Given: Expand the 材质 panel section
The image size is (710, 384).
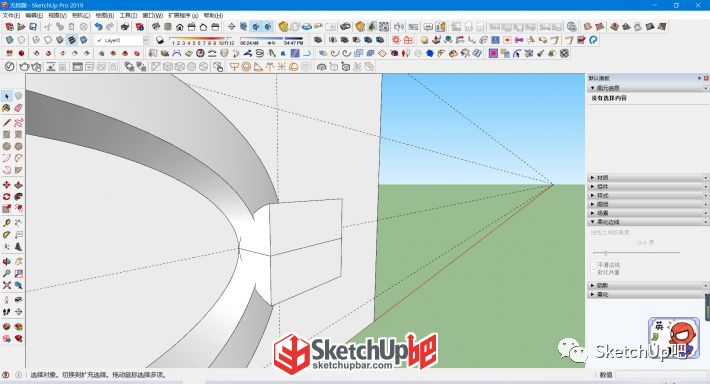Looking at the screenshot, I should click(x=648, y=178).
